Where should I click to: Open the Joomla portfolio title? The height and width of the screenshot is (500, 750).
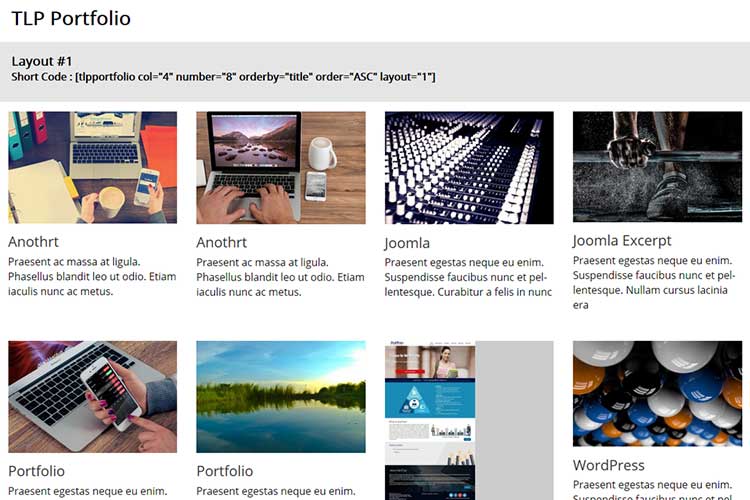(x=407, y=243)
